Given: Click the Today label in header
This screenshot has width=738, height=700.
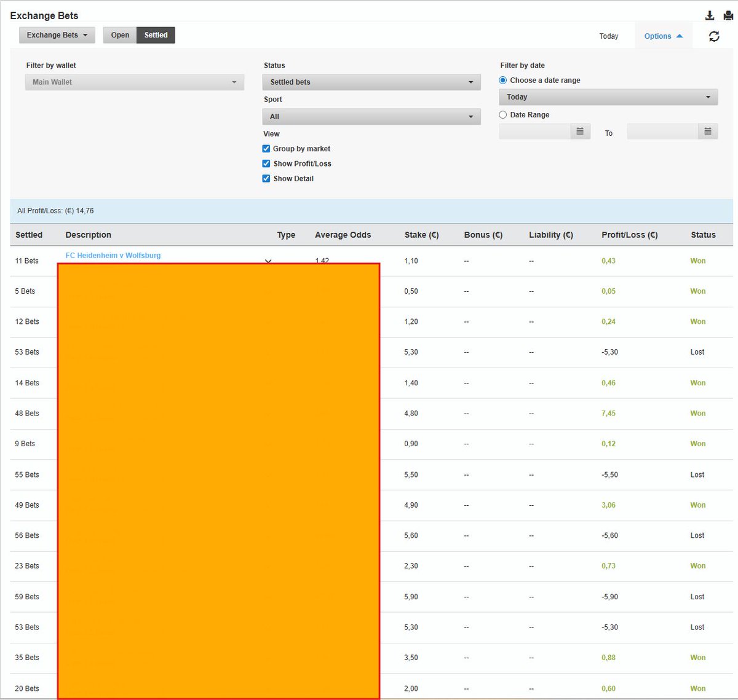Looking at the screenshot, I should click(x=609, y=36).
